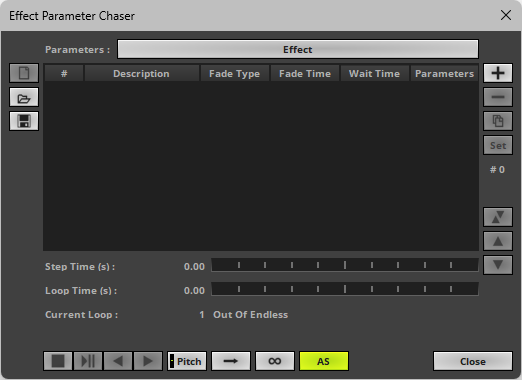The width and height of the screenshot is (522, 380).
Task: Click the Out Of Endless text
Action: coord(250,315)
